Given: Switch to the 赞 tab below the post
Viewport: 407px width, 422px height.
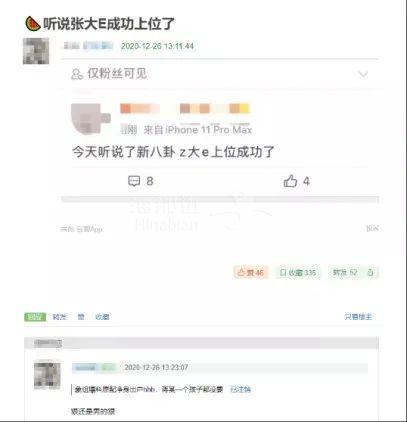Looking at the screenshot, I should click(81, 317).
